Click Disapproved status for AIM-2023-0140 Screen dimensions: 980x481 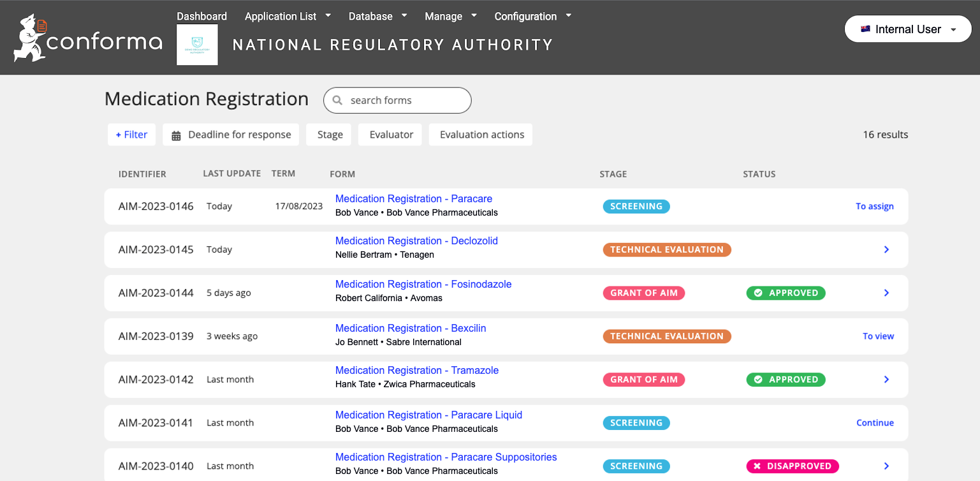coord(793,466)
